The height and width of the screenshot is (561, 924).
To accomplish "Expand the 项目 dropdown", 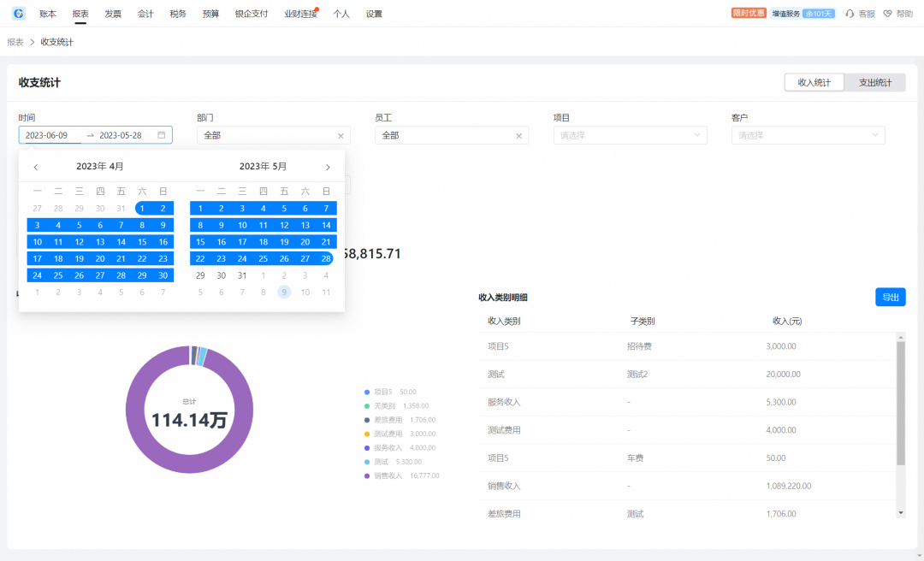I will coord(631,135).
